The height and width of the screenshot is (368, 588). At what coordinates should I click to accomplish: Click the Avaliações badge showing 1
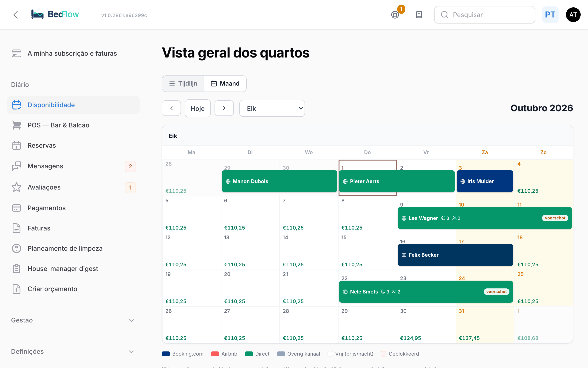click(130, 187)
